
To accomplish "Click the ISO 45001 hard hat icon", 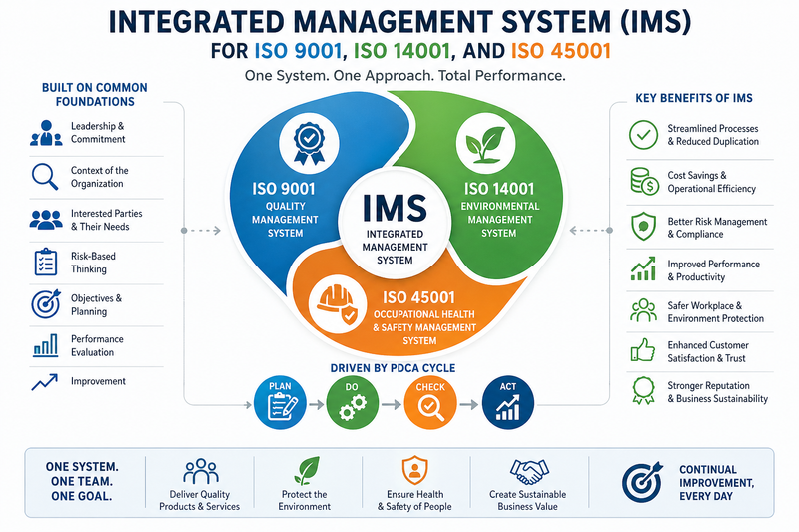I will click(337, 304).
